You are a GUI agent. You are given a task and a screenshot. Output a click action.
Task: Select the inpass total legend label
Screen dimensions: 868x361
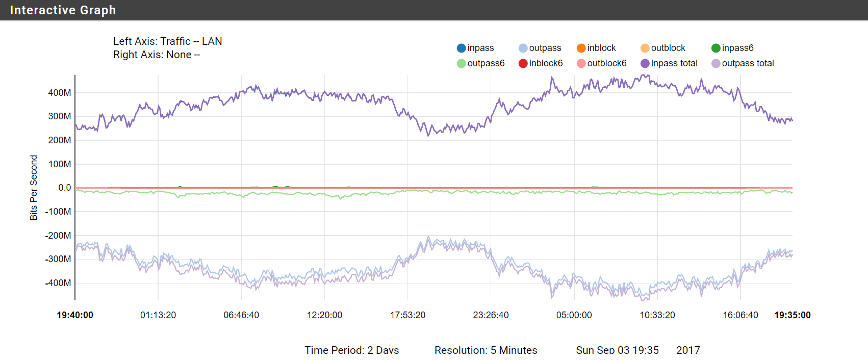pyautogui.click(x=674, y=63)
